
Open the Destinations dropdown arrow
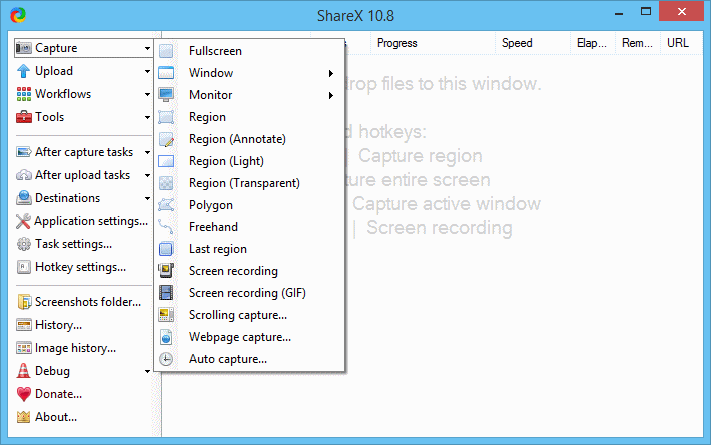click(x=147, y=198)
